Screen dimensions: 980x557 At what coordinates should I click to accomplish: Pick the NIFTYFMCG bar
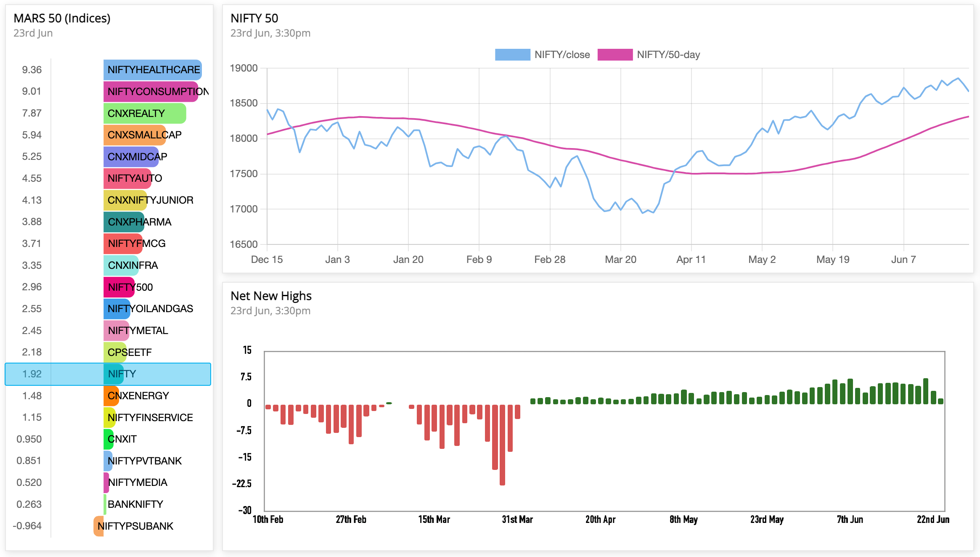pos(123,244)
